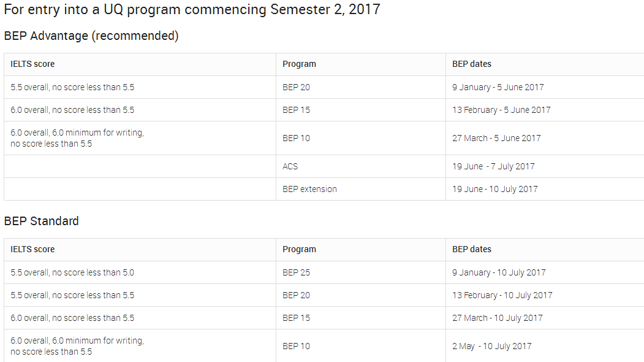The image size is (644, 362).
Task: Click IELTS score header in Advantage table
Action: 32,64
